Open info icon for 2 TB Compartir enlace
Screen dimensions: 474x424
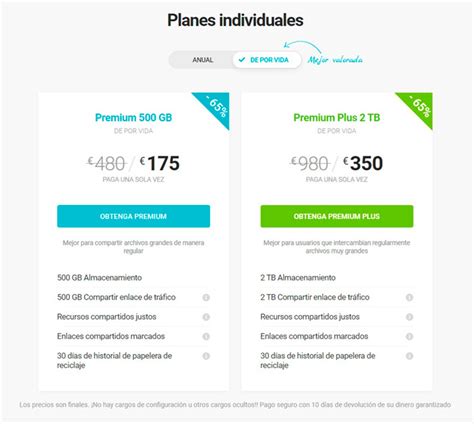(x=409, y=297)
